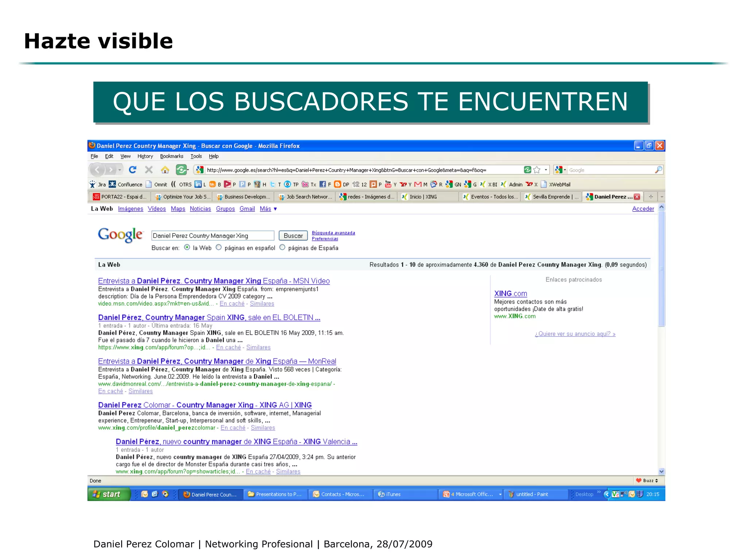
Task: Open the Blogger DP bookmark
Action: click(x=342, y=184)
